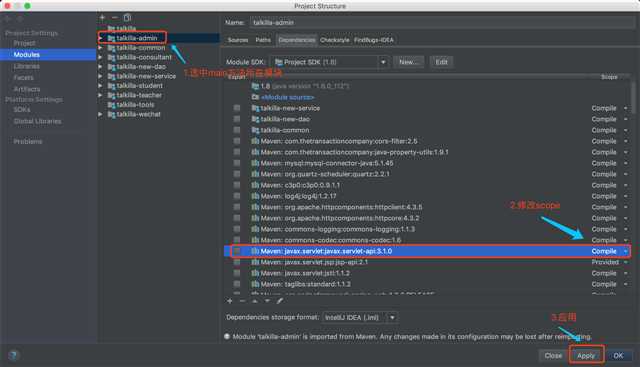Open help with the question mark icon
The width and height of the screenshot is (640, 367).
13,355
